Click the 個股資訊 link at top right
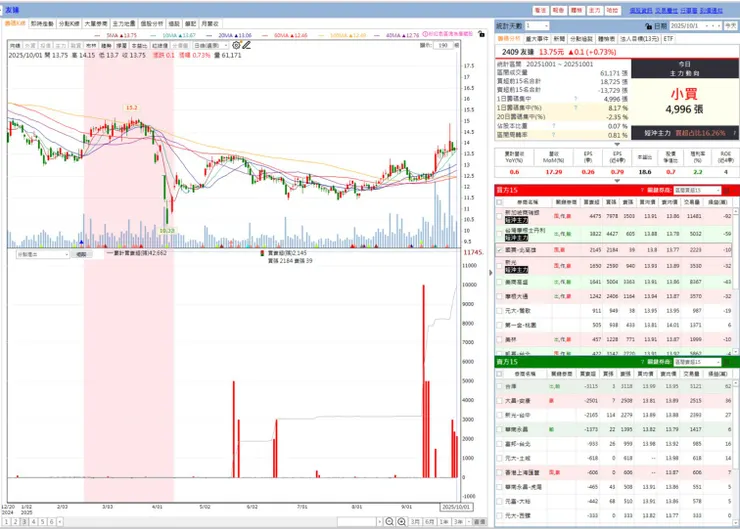Viewport: 740px width, 529px height. (x=640, y=10)
